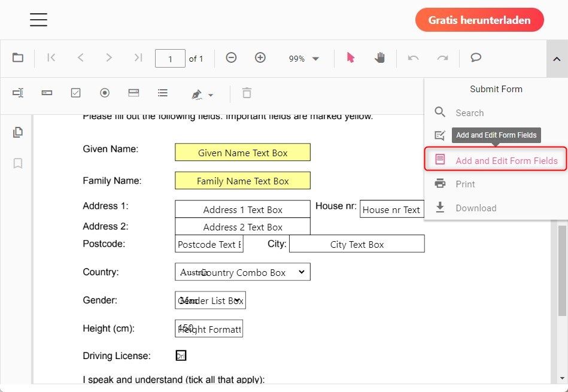
Task: Open the 99% zoom level dropdown
Action: click(x=304, y=59)
